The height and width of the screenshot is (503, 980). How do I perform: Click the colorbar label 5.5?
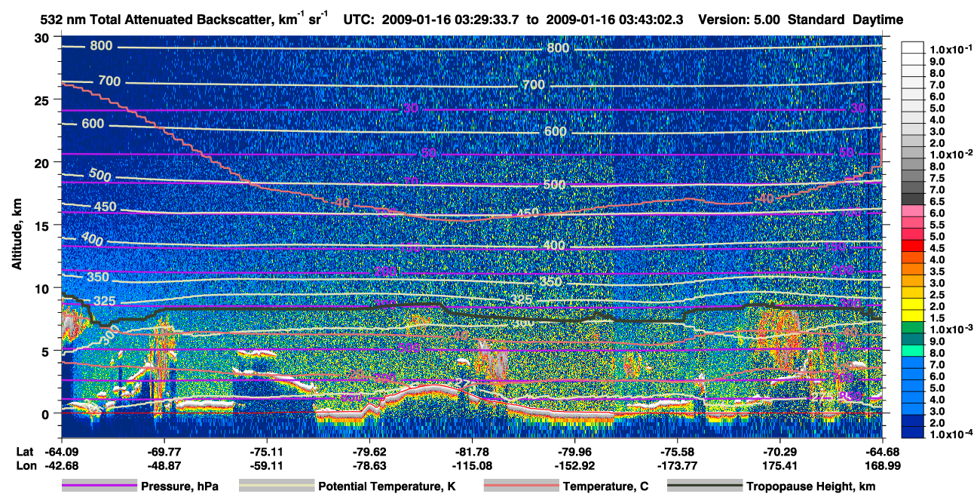(937, 225)
